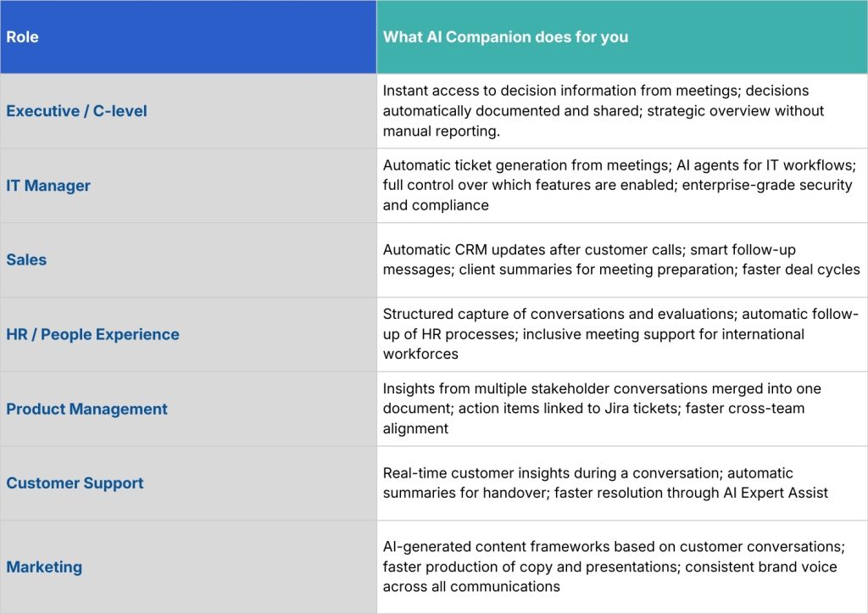Click the automatic CRM updates description
This screenshot has height=614, width=868.
[x=621, y=260]
